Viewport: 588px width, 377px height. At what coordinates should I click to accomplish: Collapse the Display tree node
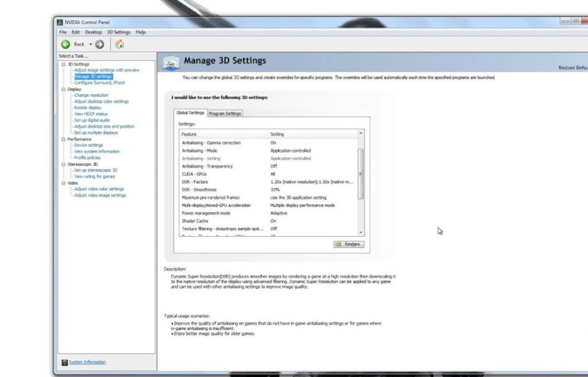coord(64,90)
